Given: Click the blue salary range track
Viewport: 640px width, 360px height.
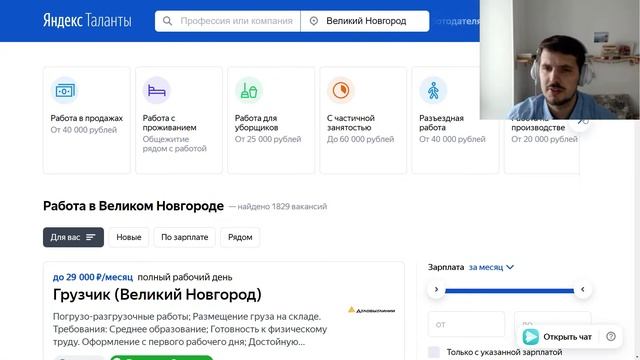Looking at the screenshot, I should tap(509, 291).
